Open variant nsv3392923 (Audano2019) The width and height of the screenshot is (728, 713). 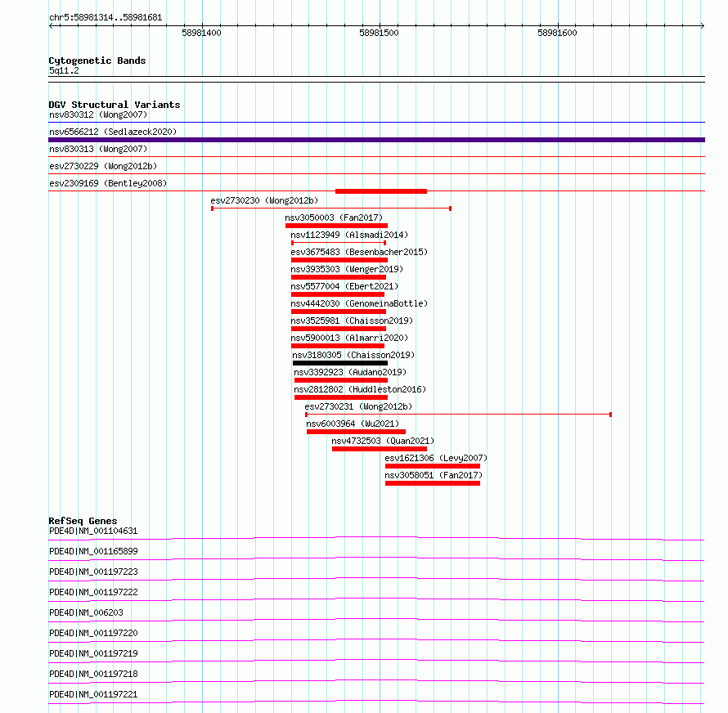350,372
